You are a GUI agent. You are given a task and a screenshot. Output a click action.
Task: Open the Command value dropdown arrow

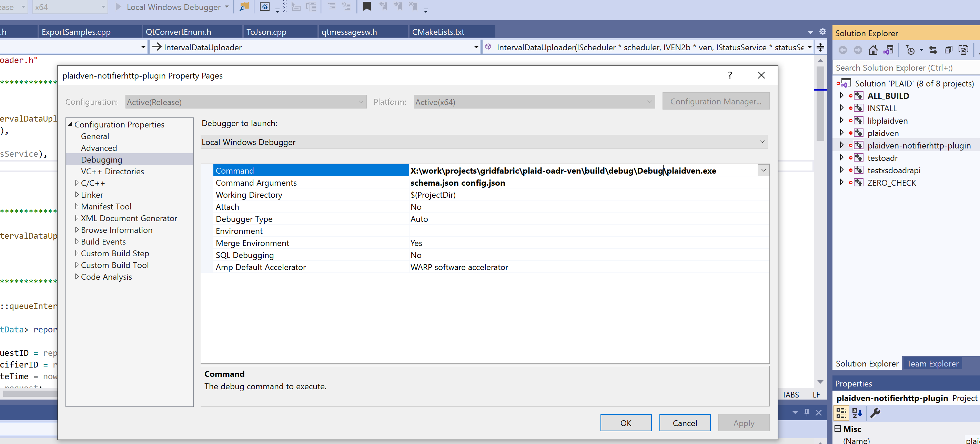tap(763, 170)
